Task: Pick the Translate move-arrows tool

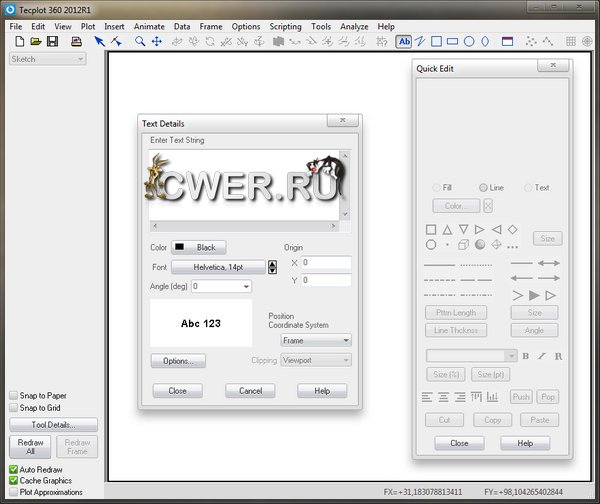Action: 157,41
